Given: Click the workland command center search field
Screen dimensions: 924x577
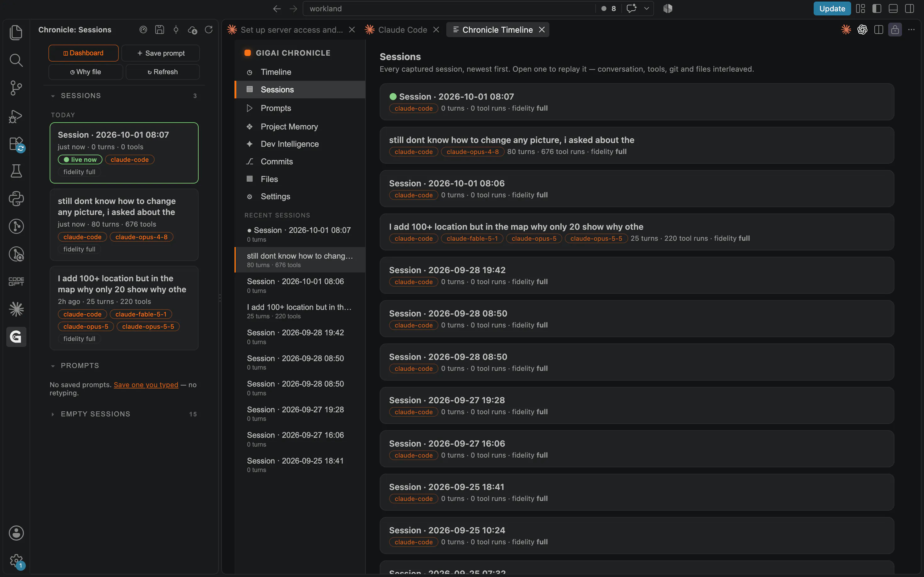Looking at the screenshot, I should [449, 9].
